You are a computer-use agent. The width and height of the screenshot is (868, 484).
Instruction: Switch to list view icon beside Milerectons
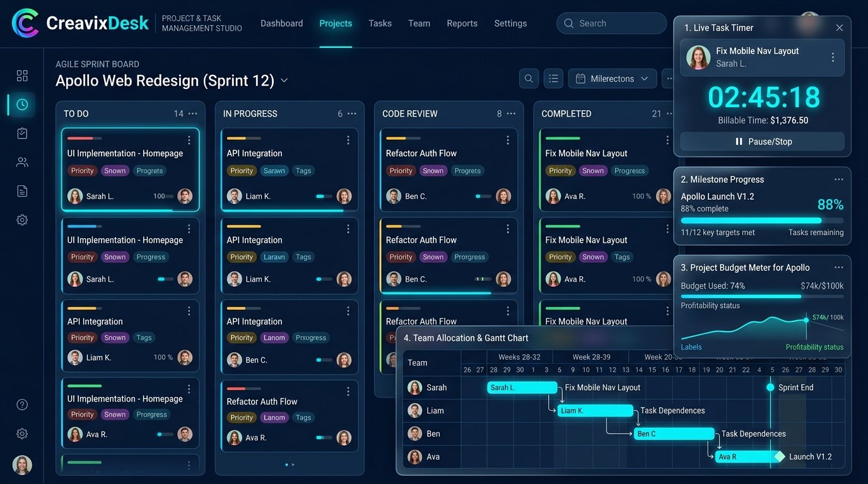[553, 79]
